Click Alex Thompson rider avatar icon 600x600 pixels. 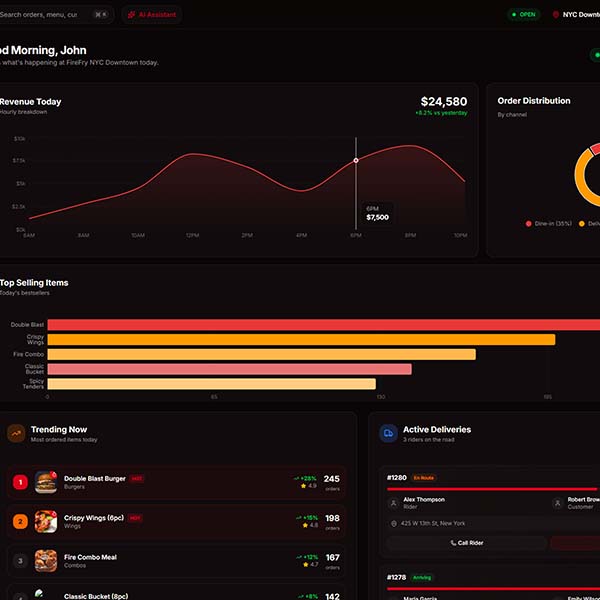[393, 503]
